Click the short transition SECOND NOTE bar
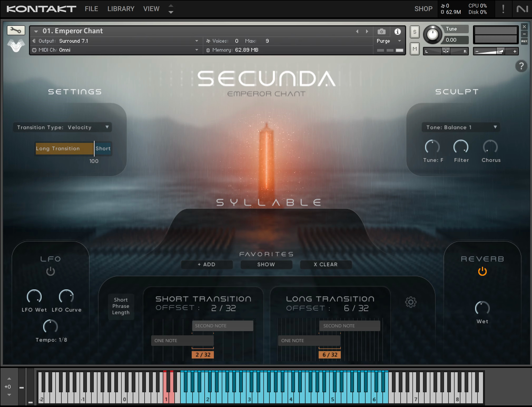This screenshot has width=532, height=407. tap(223, 326)
